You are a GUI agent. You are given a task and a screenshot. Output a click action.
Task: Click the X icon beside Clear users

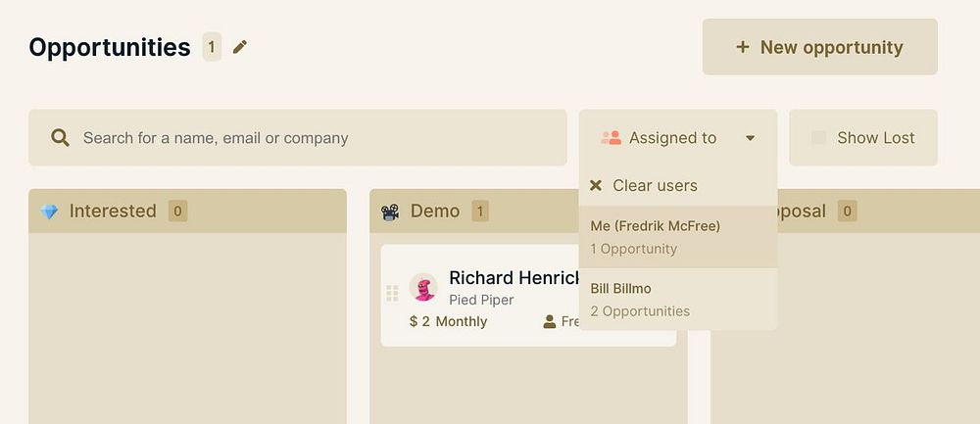[596, 186]
